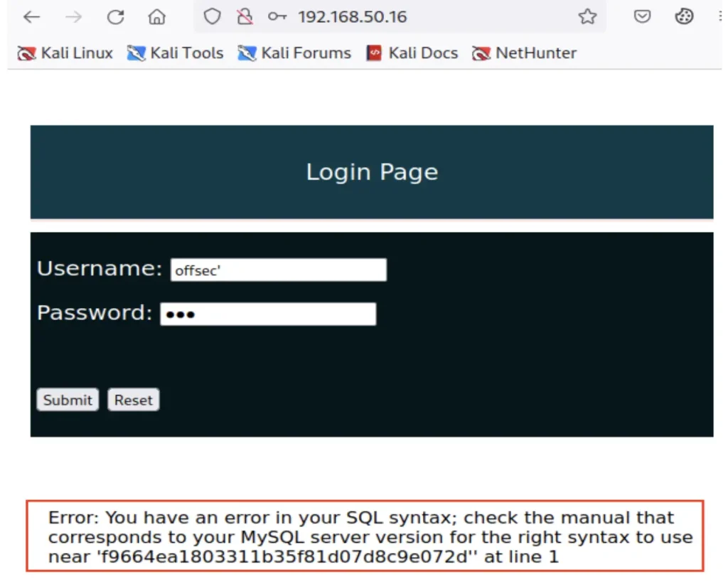
Task: Open the cookie extension toolbar icon
Action: point(684,17)
